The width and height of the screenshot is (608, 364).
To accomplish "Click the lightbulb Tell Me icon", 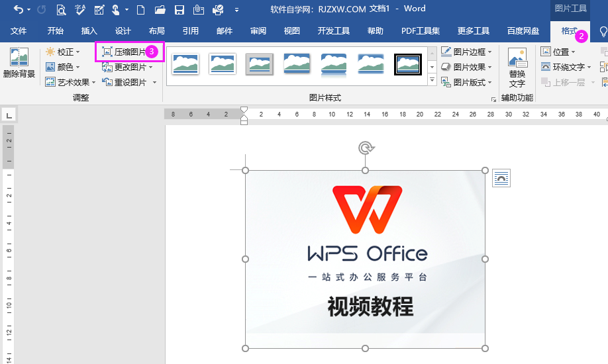I will coord(603,31).
